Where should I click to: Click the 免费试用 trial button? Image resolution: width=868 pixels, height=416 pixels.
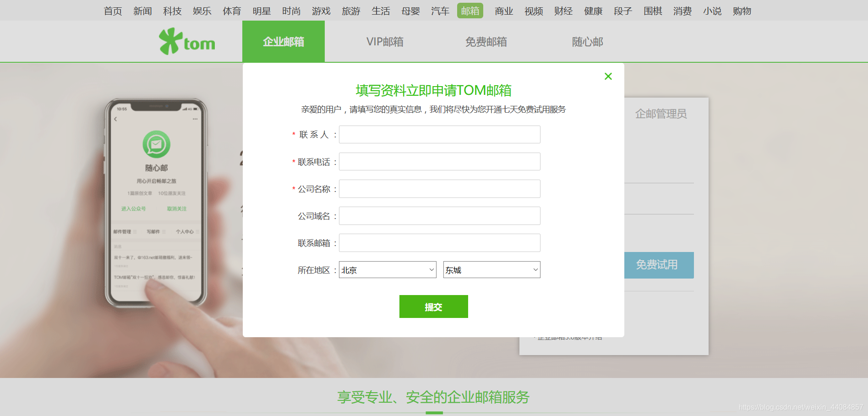tap(658, 265)
